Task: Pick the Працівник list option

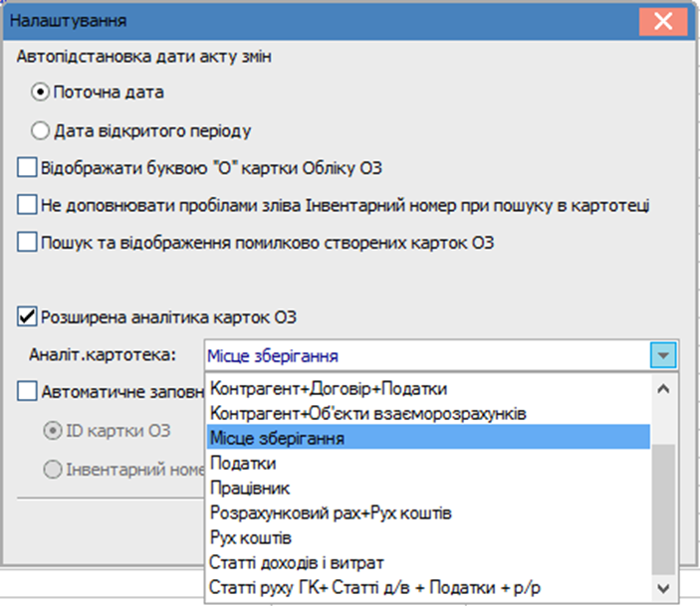Action: (428, 488)
